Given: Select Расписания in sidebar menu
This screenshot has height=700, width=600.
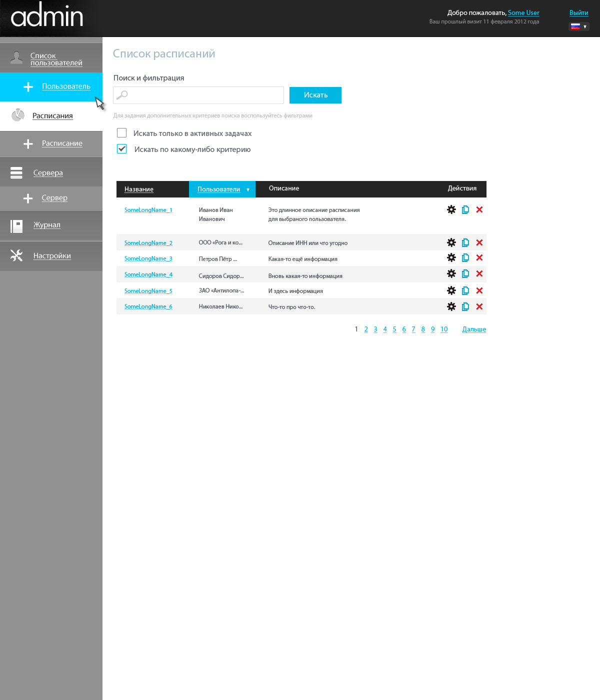Looking at the screenshot, I should (52, 115).
